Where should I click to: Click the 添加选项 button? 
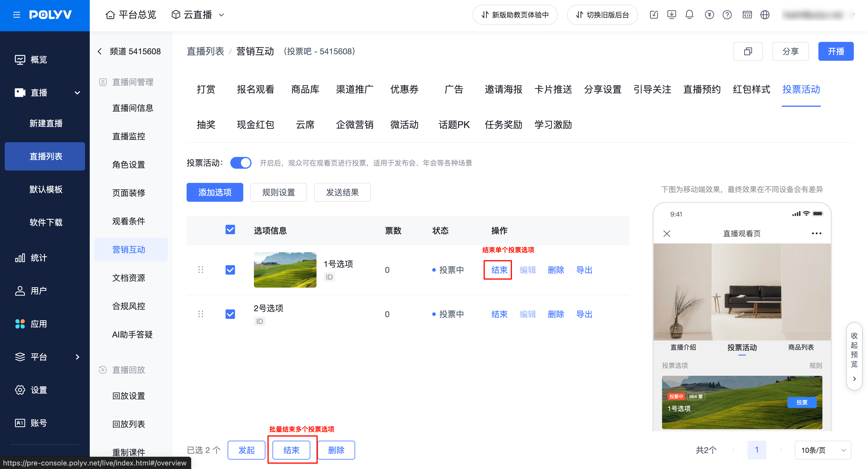pos(215,192)
